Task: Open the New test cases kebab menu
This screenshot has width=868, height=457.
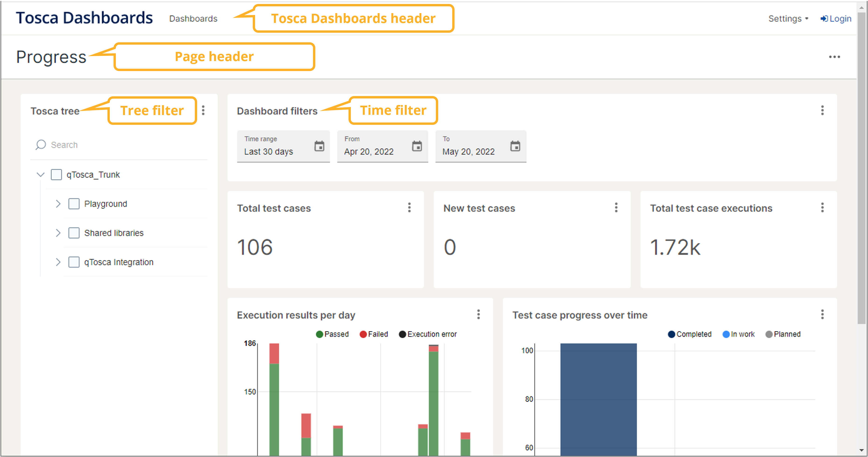Action: [x=616, y=207]
